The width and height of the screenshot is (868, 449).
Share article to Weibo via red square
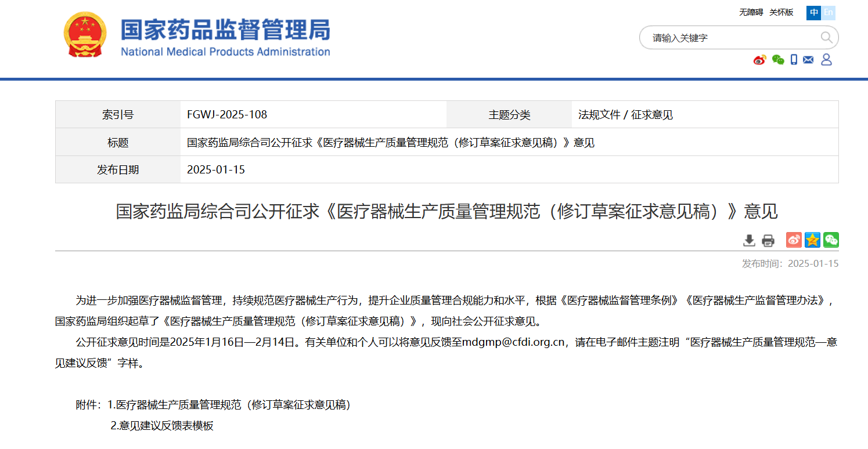pyautogui.click(x=794, y=240)
